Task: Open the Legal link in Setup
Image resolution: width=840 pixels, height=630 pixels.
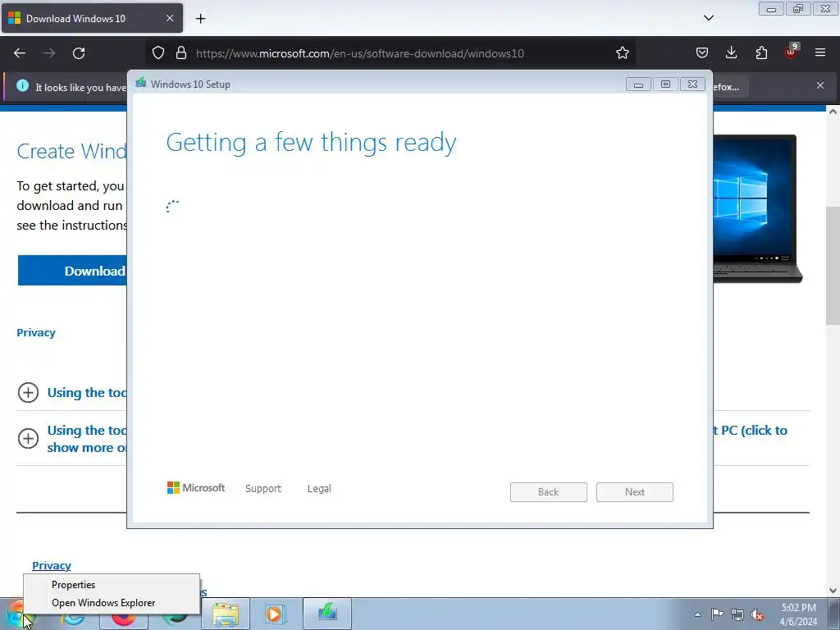Action: click(319, 489)
